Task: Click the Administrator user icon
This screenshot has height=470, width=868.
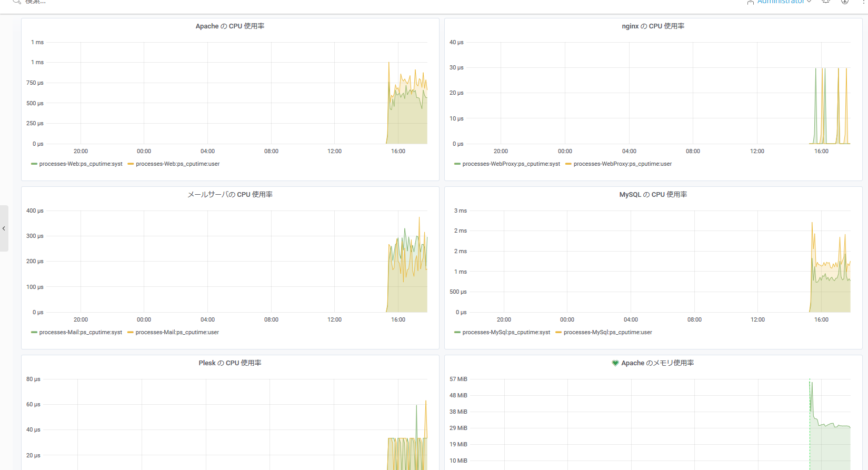Action: (x=750, y=2)
